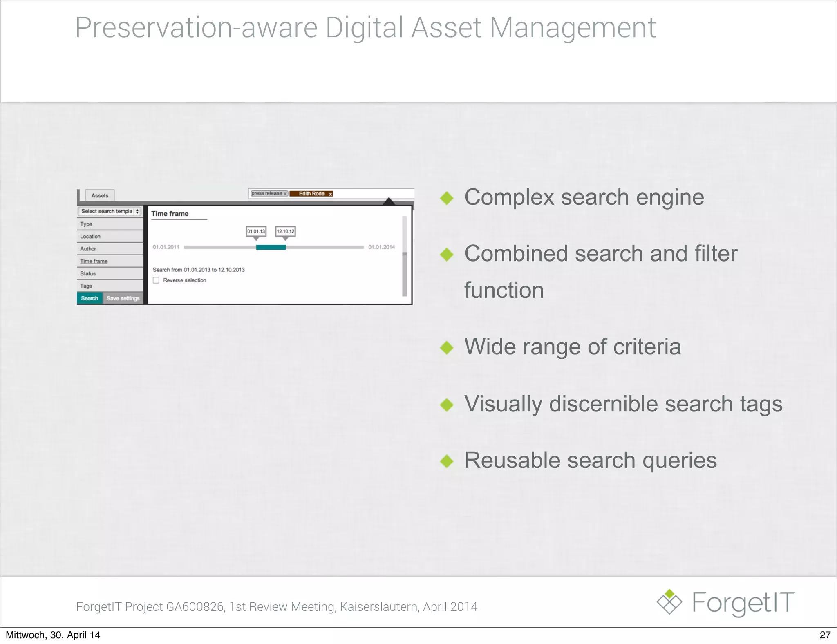This screenshot has width=837, height=644.
Task: Click the slide title Preservation-aware Digital Asset Management
Action: coord(366,28)
